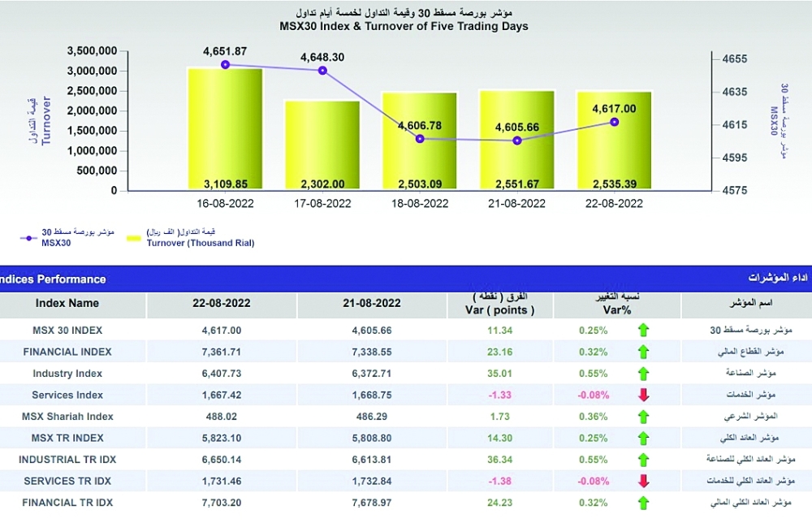The width and height of the screenshot is (812, 523).
Task: Click the red down arrow for SERVICES TR IDX
Action: 643,482
